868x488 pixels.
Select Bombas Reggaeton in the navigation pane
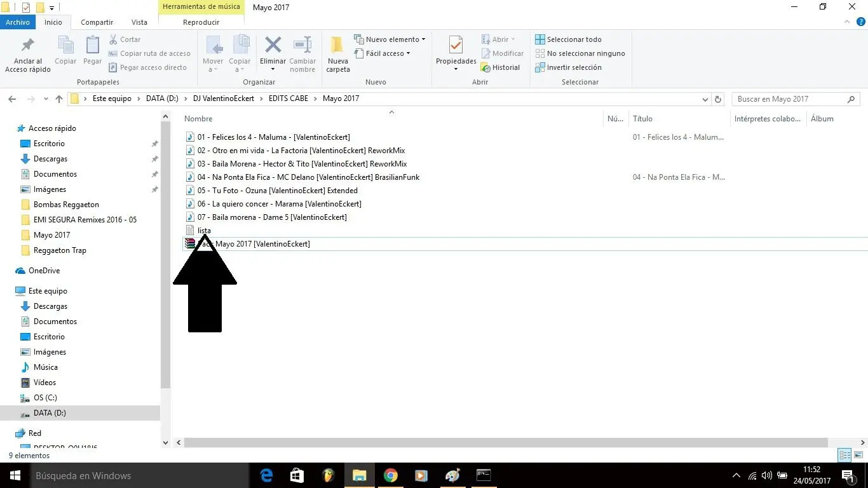(66, 205)
